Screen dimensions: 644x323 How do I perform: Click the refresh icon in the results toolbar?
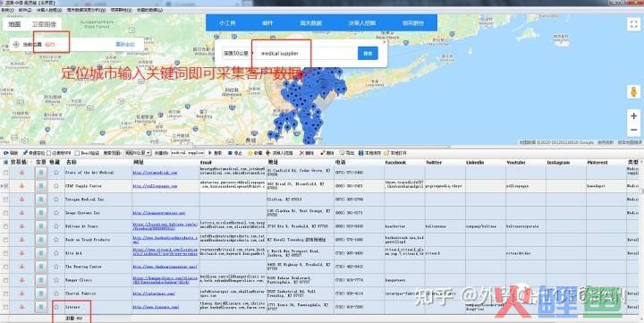tap(5, 153)
